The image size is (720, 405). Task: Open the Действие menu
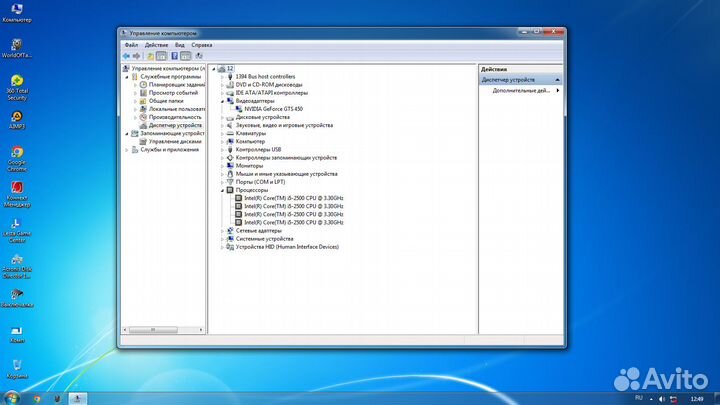click(x=156, y=45)
